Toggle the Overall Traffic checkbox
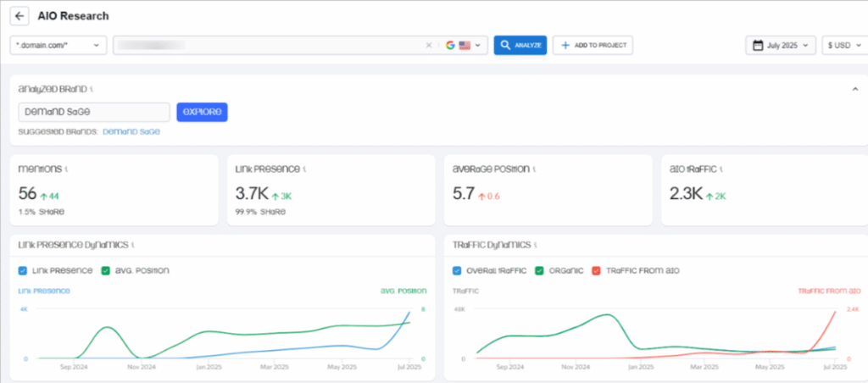 click(x=457, y=270)
